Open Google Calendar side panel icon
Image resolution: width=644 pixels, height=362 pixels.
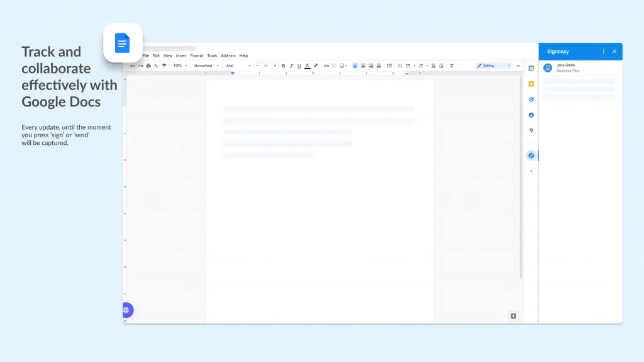coord(531,68)
